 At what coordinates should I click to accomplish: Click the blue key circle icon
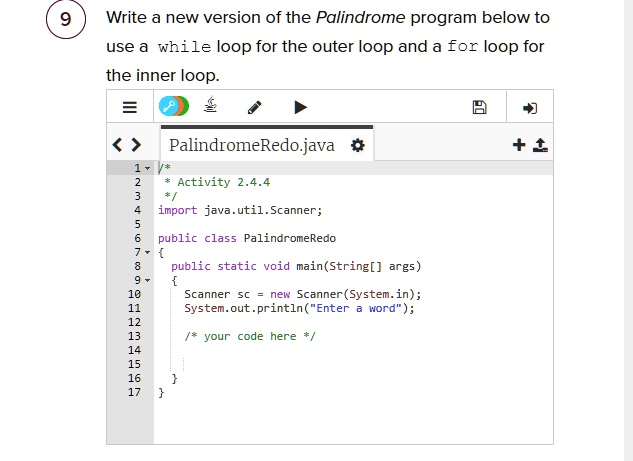pyautogui.click(x=167, y=107)
